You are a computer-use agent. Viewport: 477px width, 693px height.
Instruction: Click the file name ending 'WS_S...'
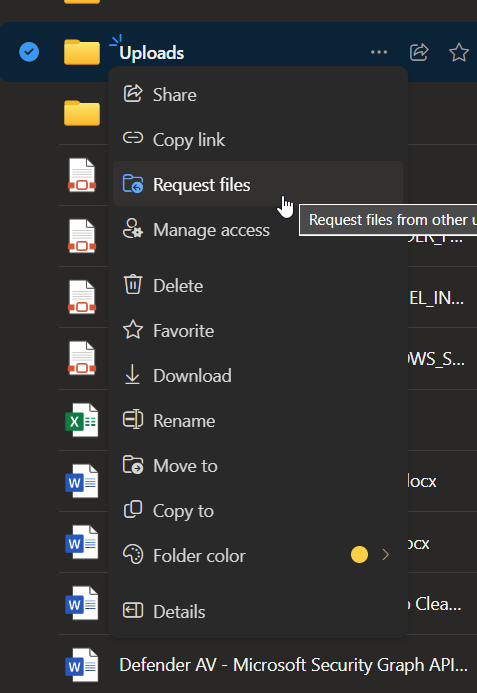436,359
